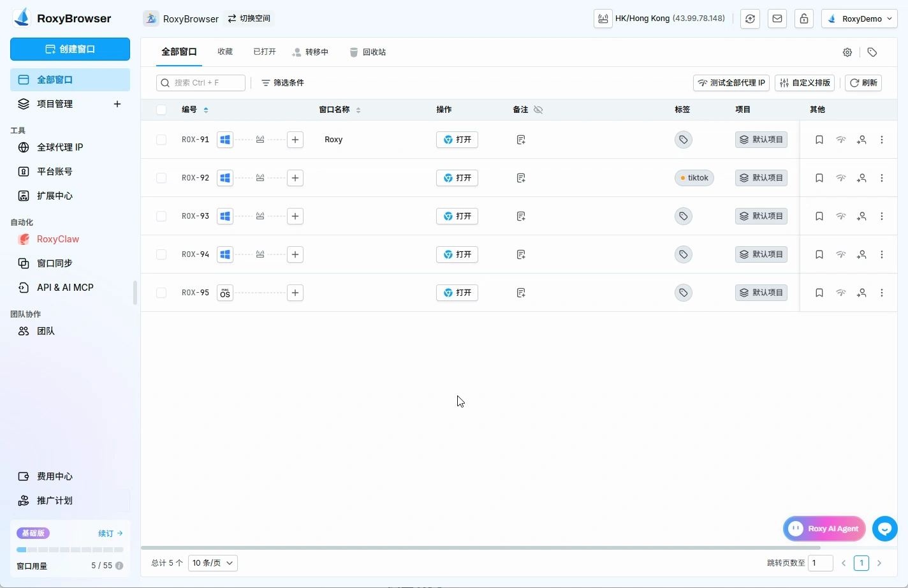Bookmark the ROX-95 window
This screenshot has height=588, width=908.
point(819,293)
